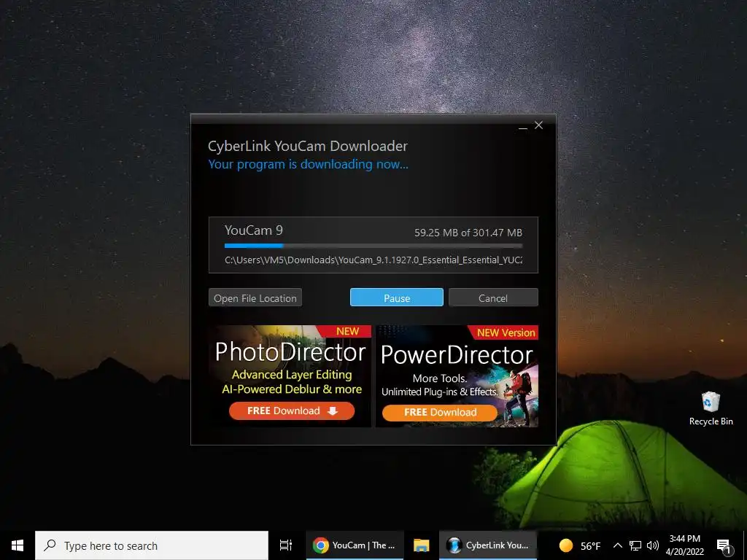Click 'Your program is downloading now...' text
The image size is (747, 560).
click(309, 164)
